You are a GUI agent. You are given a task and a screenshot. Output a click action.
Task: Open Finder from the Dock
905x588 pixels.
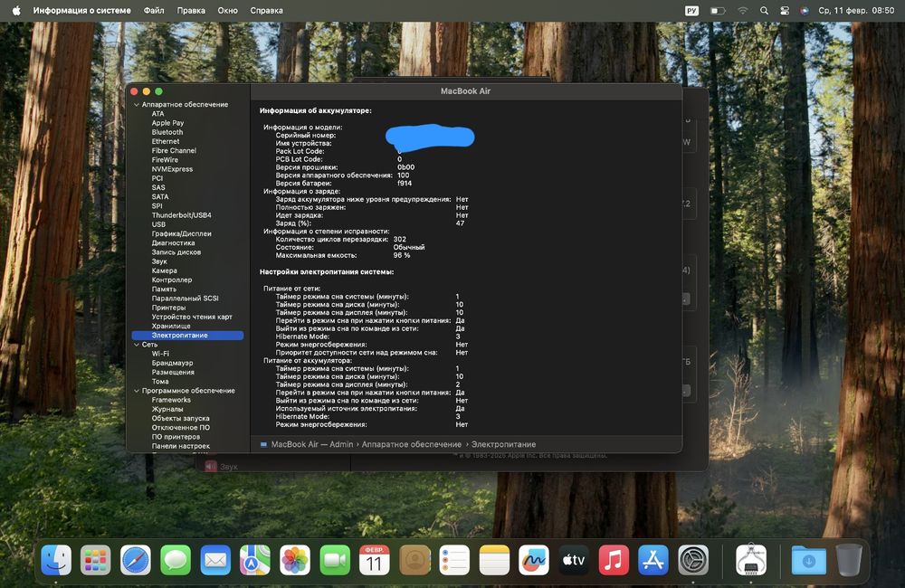(56, 560)
